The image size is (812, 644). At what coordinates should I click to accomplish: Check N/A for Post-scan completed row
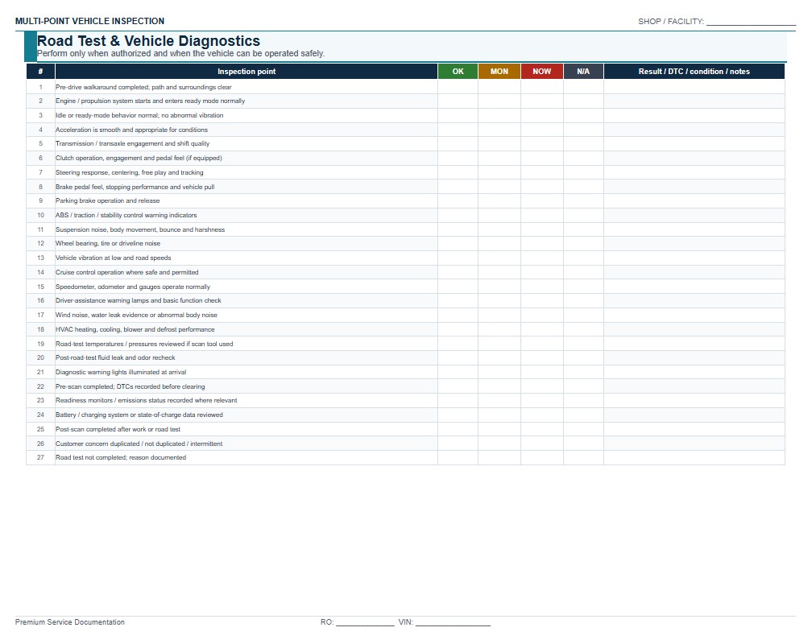tap(583, 430)
